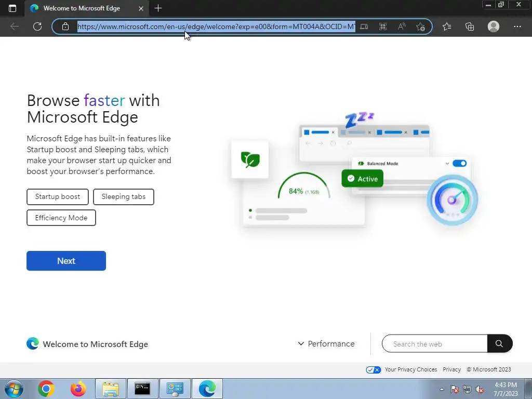
Task: Open Settings and more menu
Action: point(517,26)
